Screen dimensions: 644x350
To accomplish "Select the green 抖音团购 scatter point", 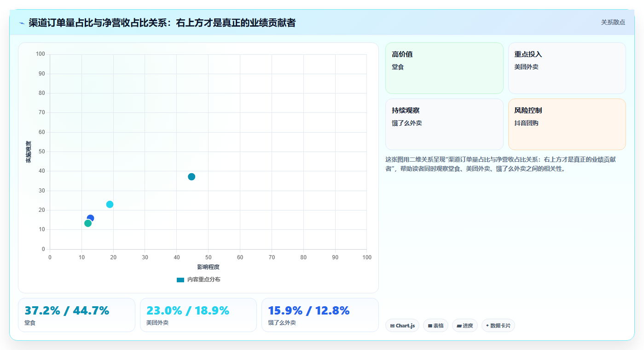I will tap(88, 223).
